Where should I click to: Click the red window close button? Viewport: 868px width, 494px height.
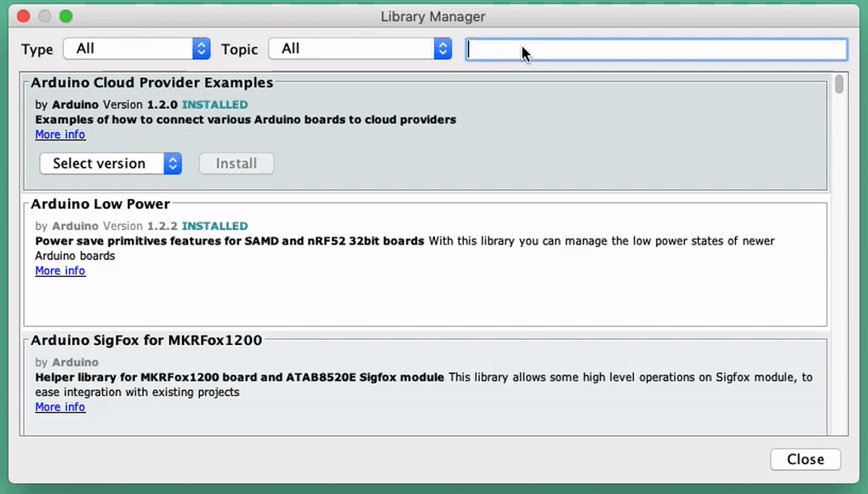coord(23,16)
